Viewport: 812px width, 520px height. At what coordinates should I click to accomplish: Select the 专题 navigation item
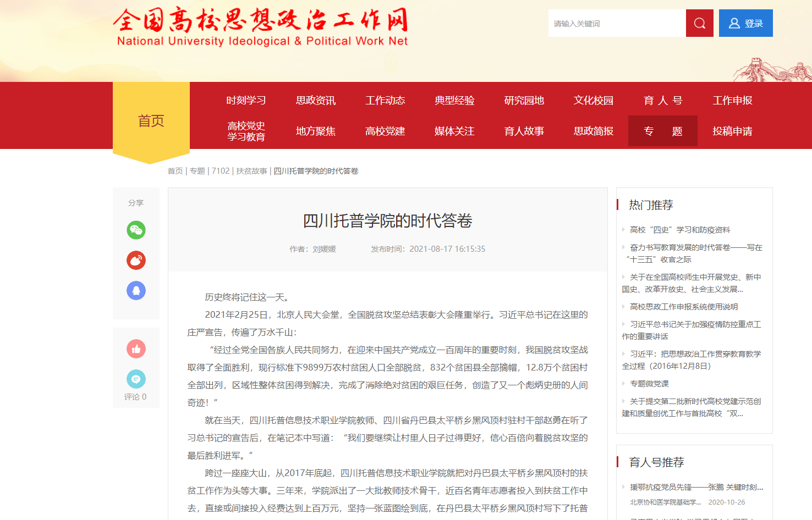click(662, 131)
